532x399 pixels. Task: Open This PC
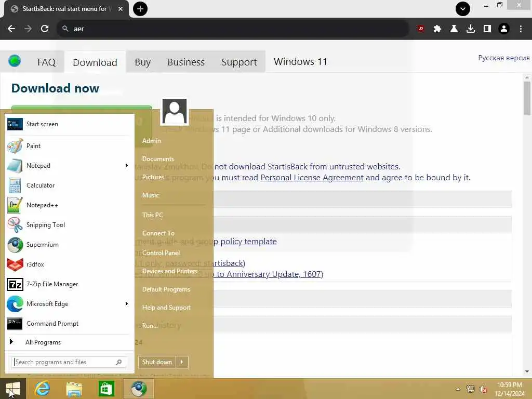coord(153,215)
